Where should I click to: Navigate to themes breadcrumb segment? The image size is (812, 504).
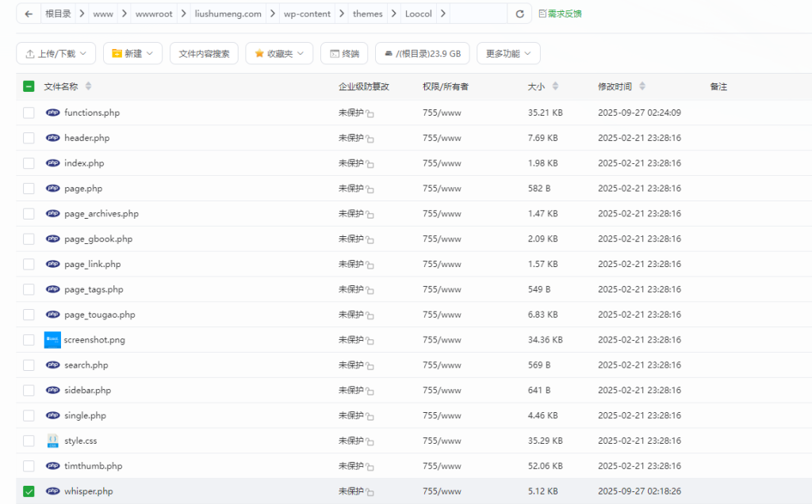[367, 13]
